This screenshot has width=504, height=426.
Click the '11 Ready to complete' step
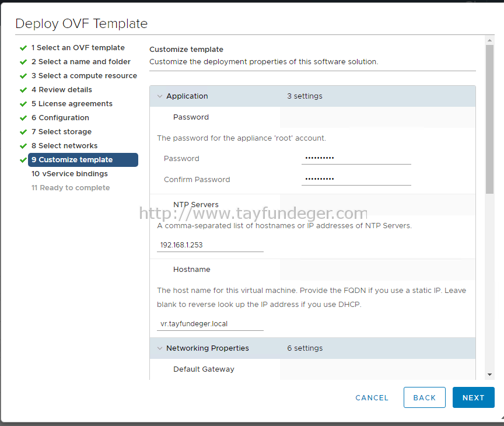tap(71, 188)
